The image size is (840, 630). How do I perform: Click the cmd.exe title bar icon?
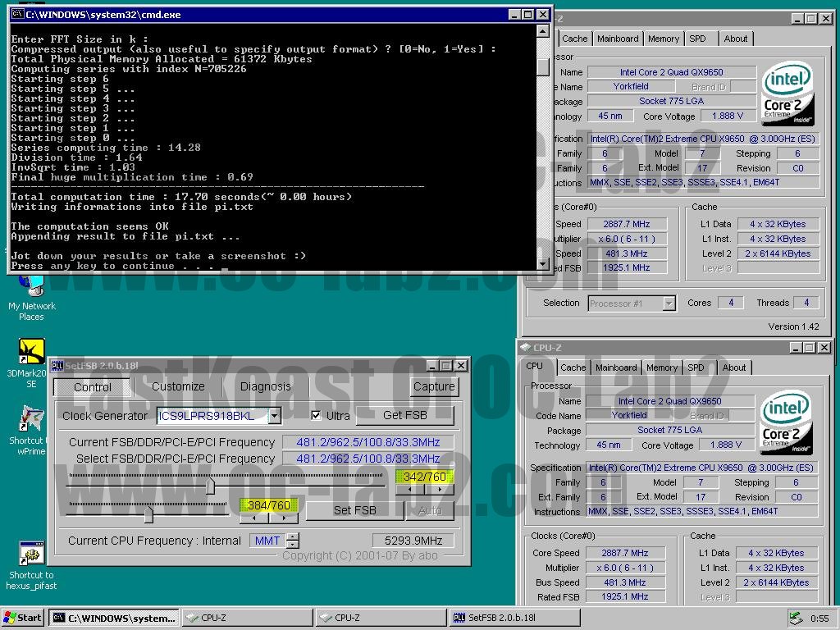coord(17,15)
